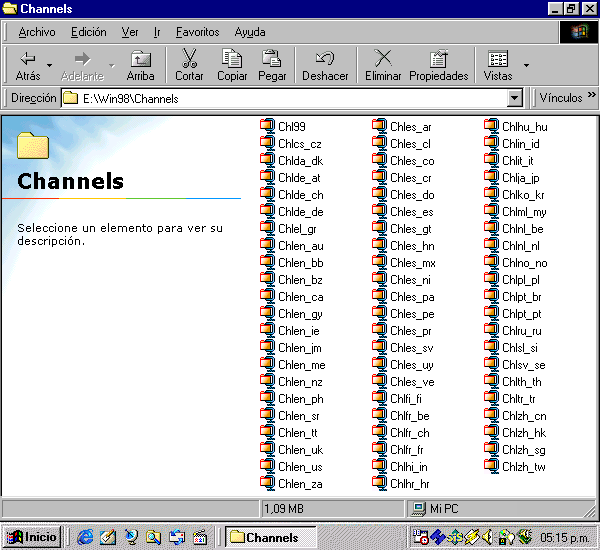Click the address field showing E:\Win98\Channels
The height and width of the screenshot is (550, 600).
[284, 98]
